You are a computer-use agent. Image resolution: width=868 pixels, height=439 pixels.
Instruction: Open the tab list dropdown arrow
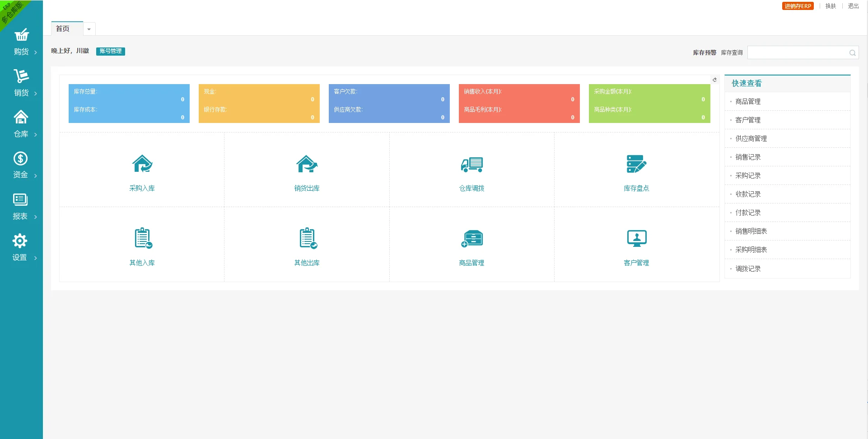point(89,29)
